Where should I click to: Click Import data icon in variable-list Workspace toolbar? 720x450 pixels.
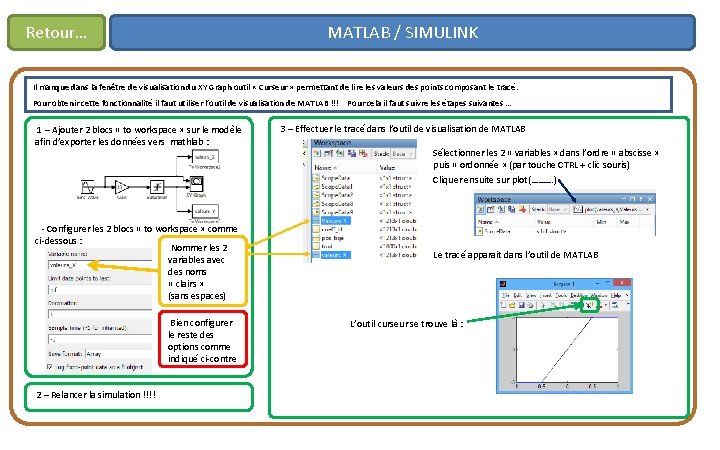[340, 153]
